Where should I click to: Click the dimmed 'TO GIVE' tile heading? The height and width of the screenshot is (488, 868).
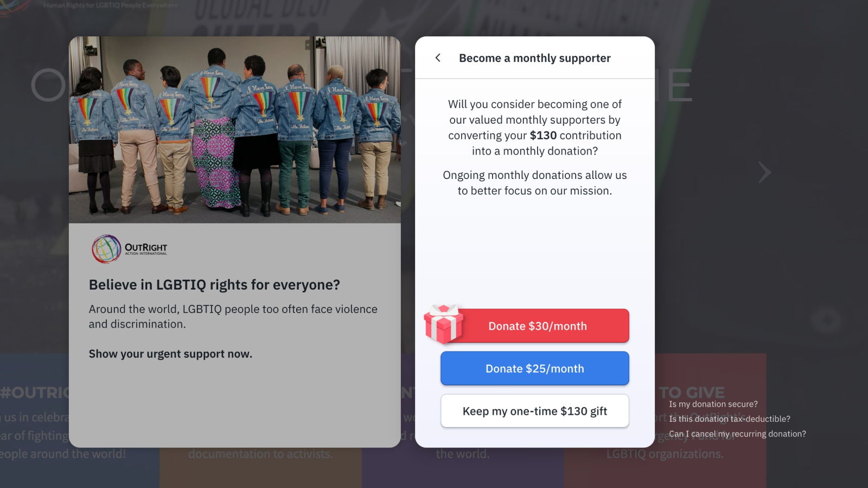[692, 392]
